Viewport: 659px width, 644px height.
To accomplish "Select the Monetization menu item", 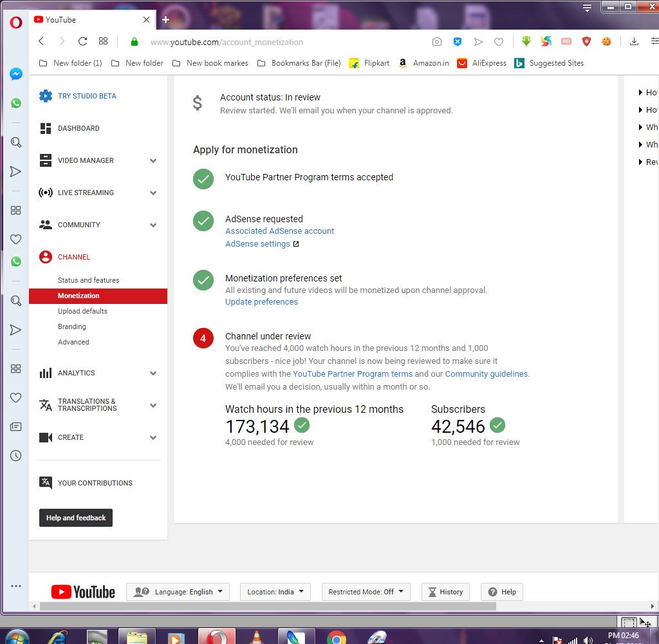I will [98, 296].
